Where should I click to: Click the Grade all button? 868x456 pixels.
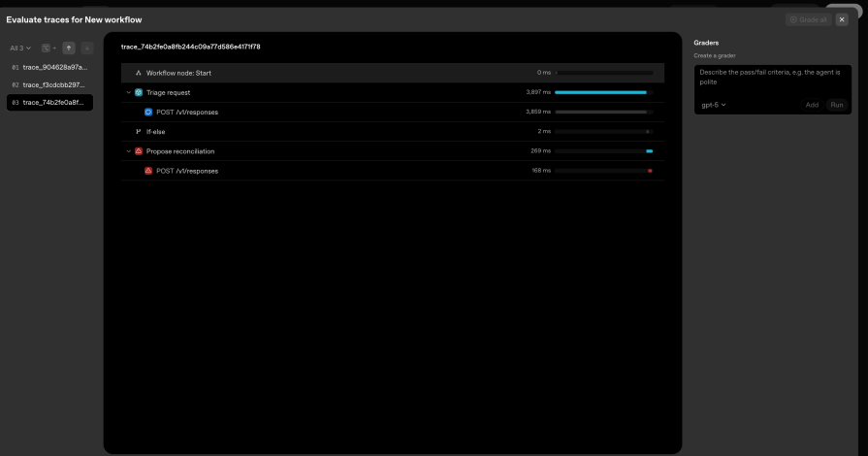[809, 19]
